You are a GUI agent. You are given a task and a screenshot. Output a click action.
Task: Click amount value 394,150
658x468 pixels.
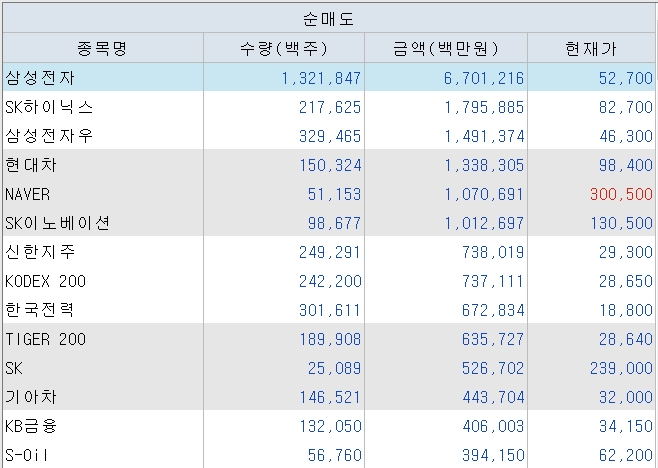(493, 455)
